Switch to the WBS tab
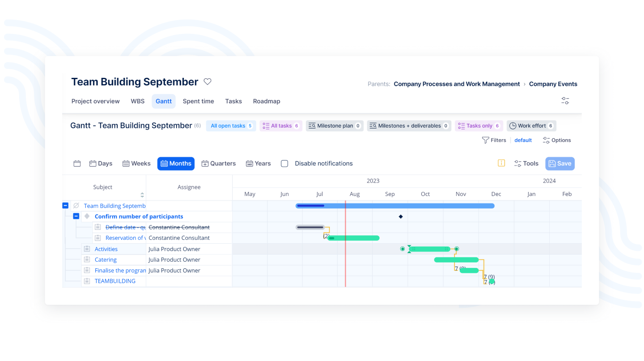Screen dimensions: 644x361 [x=138, y=101]
